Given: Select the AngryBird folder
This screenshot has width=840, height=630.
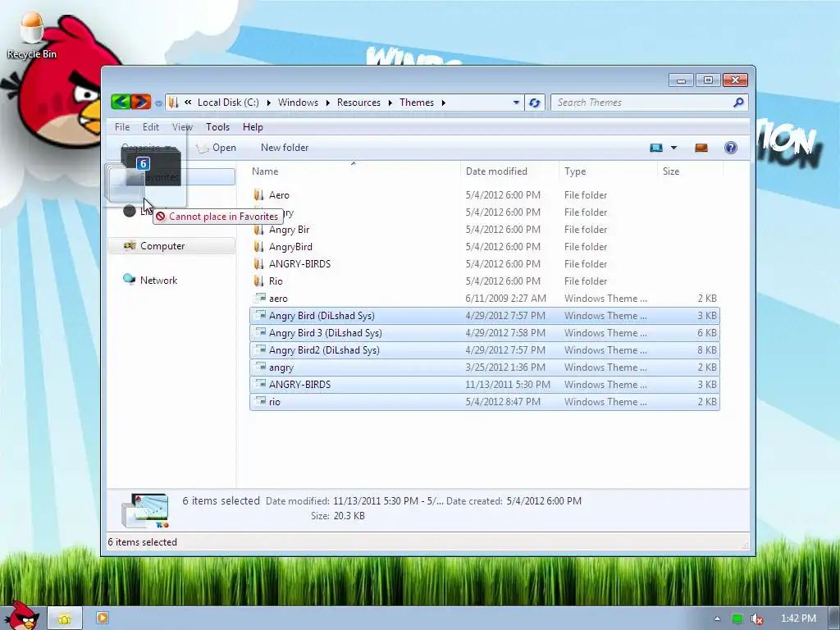Looking at the screenshot, I should pyautogui.click(x=485, y=246).
